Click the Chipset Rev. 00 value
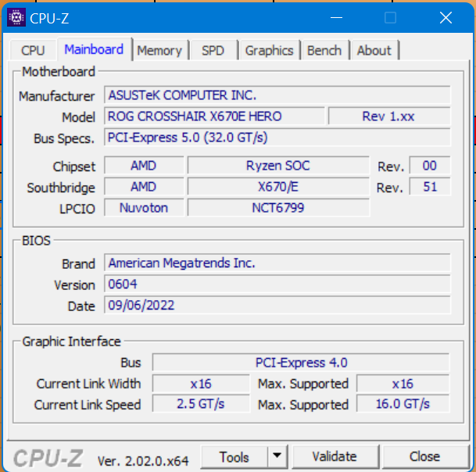This screenshot has height=472, width=476. click(x=430, y=166)
